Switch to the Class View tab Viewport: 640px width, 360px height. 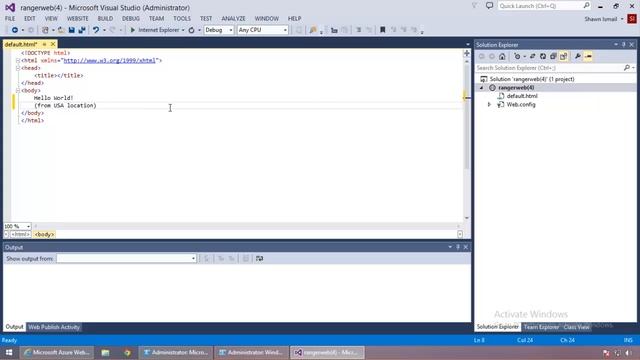pyautogui.click(x=576, y=327)
